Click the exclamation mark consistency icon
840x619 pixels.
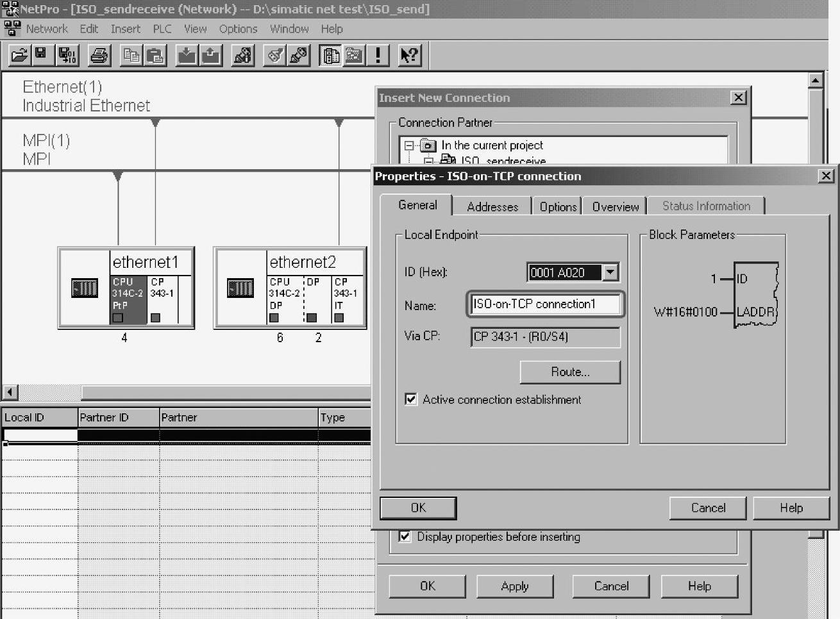pos(378,55)
